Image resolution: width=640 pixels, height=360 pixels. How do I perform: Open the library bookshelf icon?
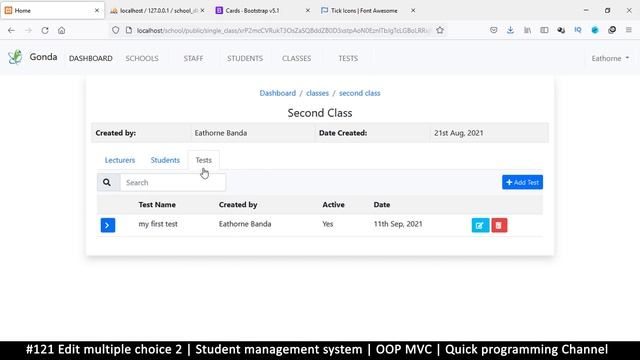pyautogui.click(x=527, y=30)
